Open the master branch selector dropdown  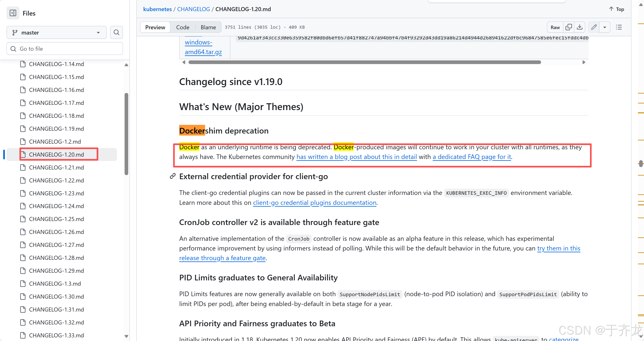[56, 33]
